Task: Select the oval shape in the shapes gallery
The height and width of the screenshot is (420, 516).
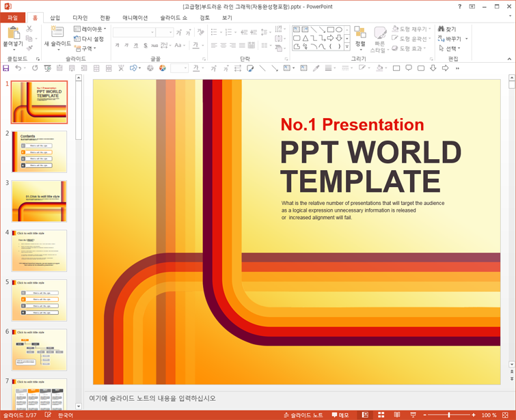Action: 339,29
